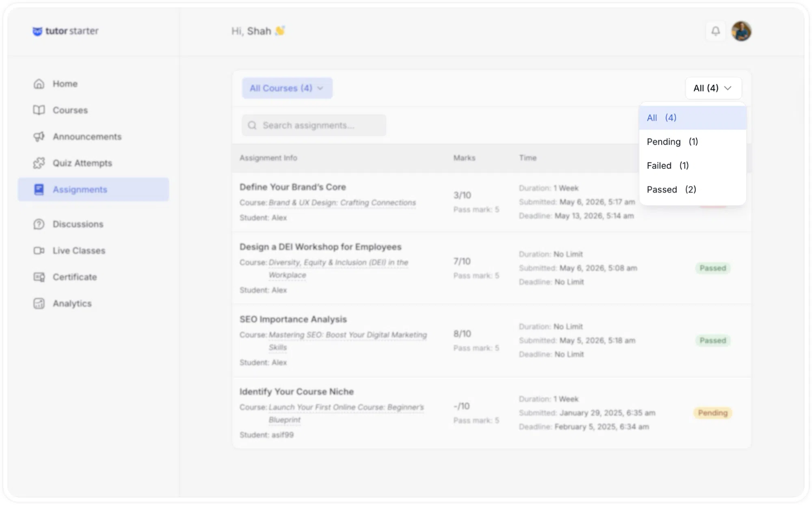Click the Courses book icon
This screenshot has width=812, height=505.
tap(39, 110)
